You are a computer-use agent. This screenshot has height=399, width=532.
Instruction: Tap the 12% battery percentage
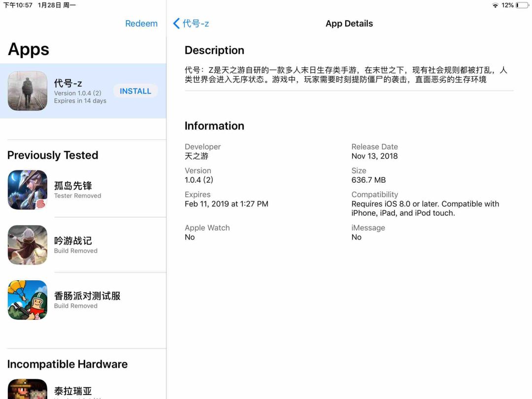(507, 5)
